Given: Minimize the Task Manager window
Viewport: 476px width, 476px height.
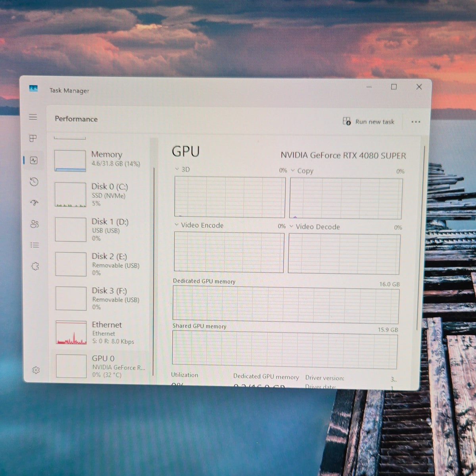Looking at the screenshot, I should point(369,86).
